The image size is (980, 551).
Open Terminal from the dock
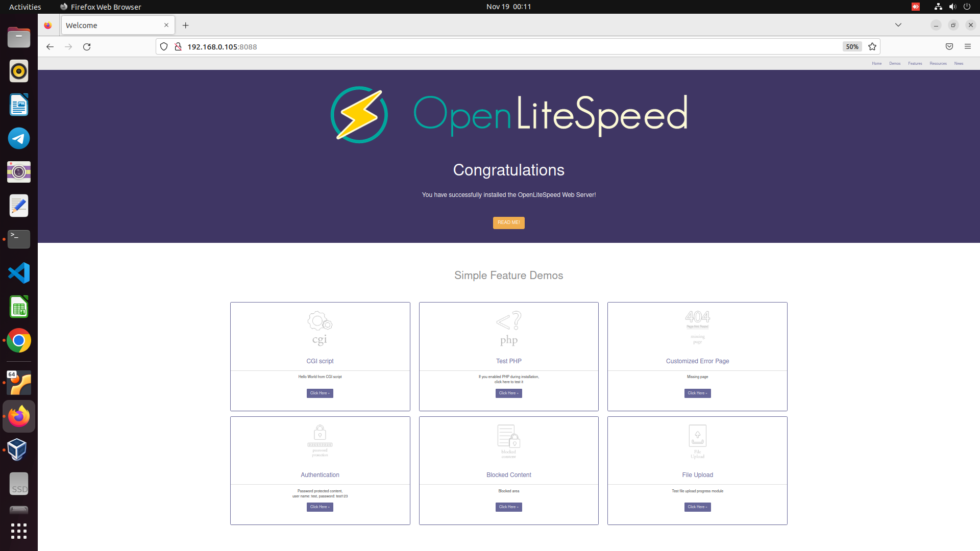tap(19, 239)
